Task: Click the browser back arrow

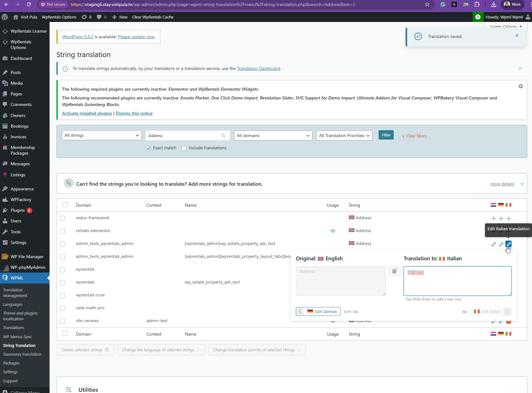Action: (x=6, y=4)
